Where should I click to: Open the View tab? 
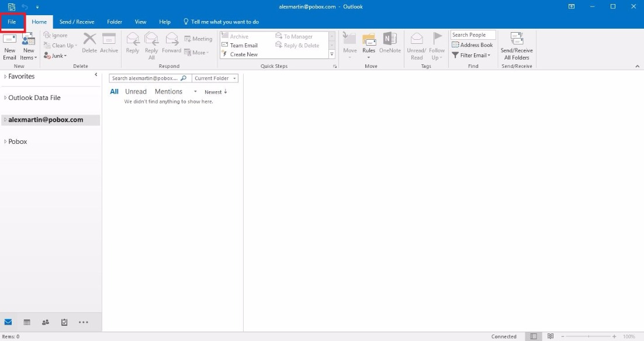[140, 22]
